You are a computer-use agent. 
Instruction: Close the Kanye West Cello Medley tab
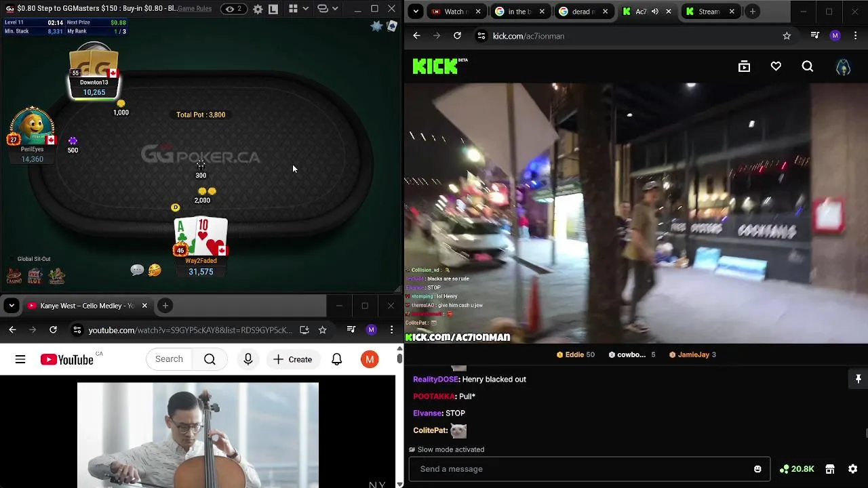(x=144, y=306)
